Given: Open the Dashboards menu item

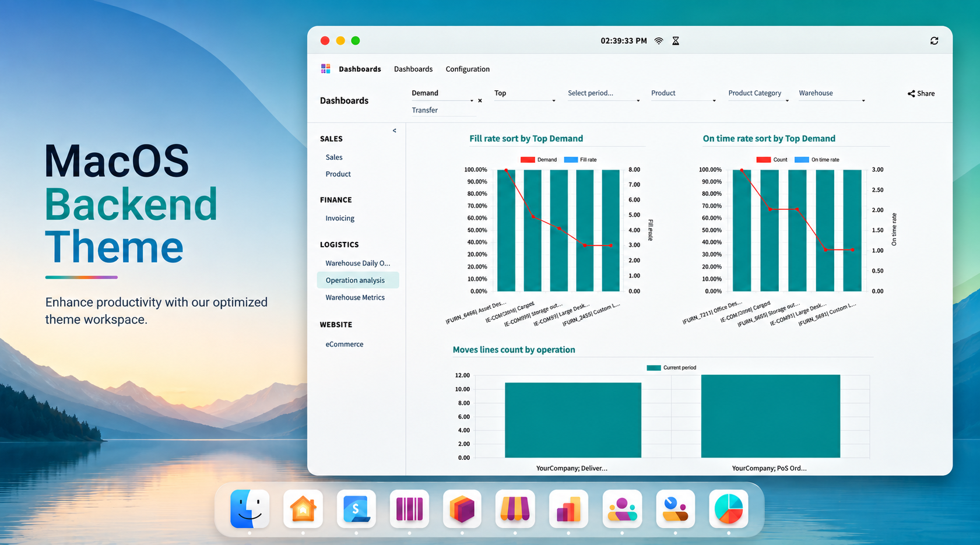Looking at the screenshot, I should pyautogui.click(x=413, y=69).
